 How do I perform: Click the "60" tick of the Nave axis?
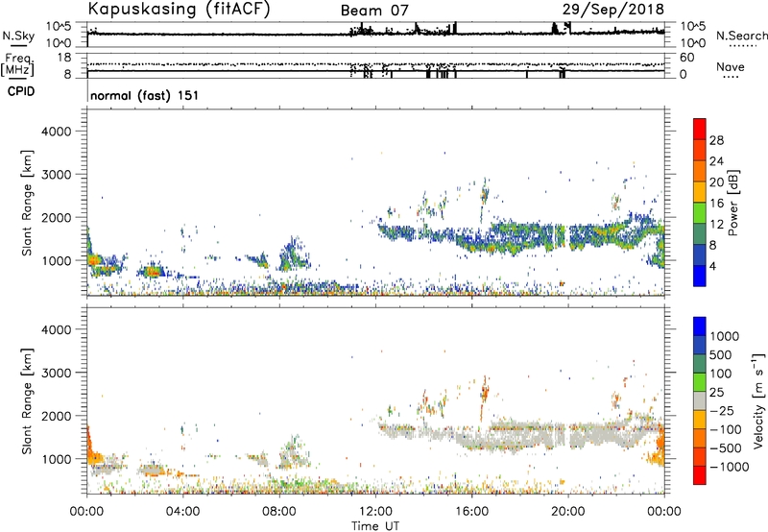tap(686, 58)
